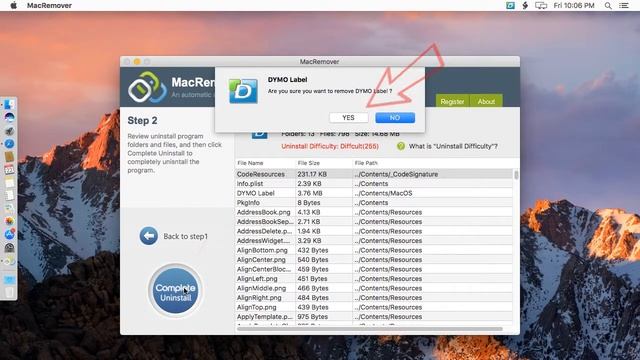Select the AddressBook.png file row
This screenshot has height=360, width=640.
pos(374,212)
